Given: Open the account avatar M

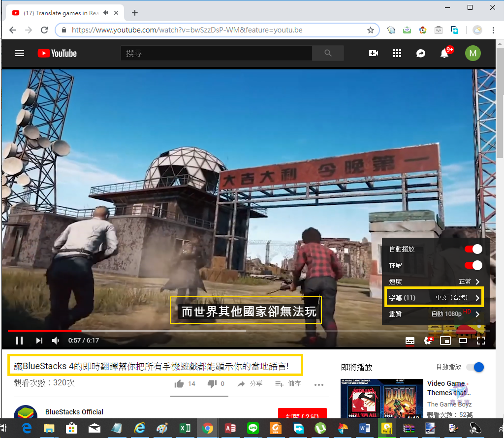Looking at the screenshot, I should (473, 53).
